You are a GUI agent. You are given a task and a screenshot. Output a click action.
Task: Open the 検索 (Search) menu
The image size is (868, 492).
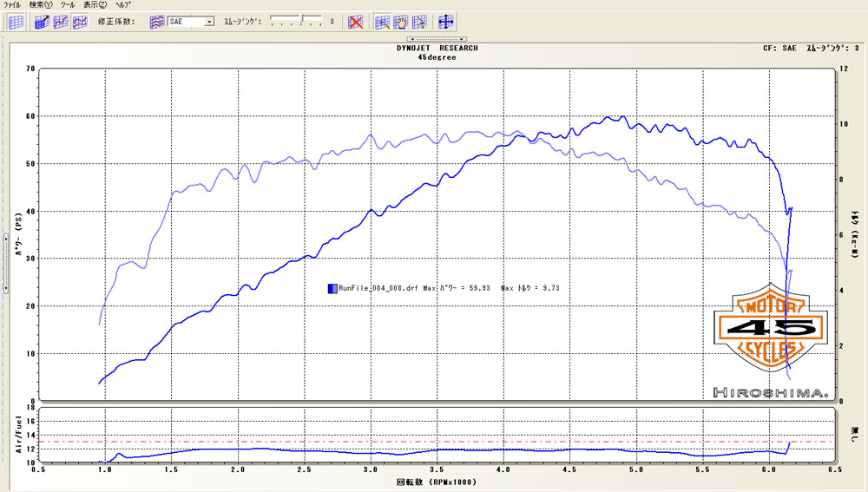point(40,4)
